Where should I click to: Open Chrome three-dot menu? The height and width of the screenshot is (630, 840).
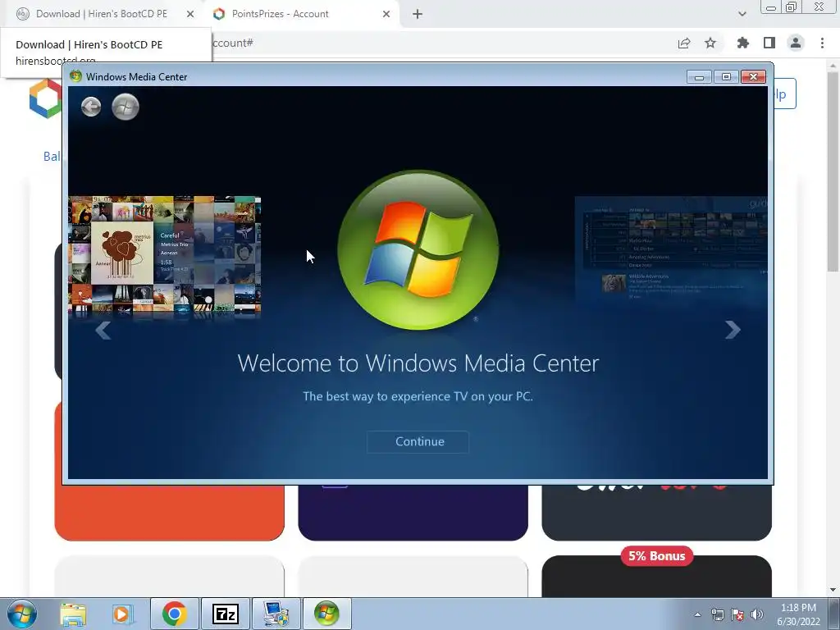pos(822,43)
